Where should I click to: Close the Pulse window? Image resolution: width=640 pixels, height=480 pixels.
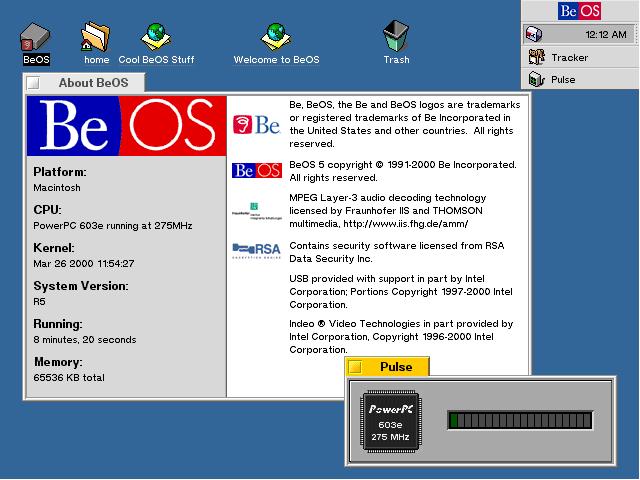tap(356, 367)
